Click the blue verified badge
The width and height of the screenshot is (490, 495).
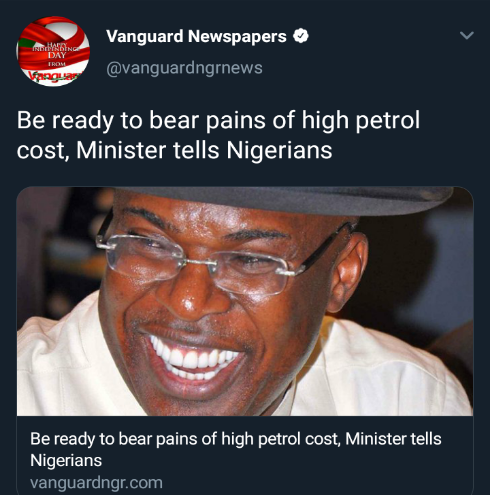pos(301,36)
